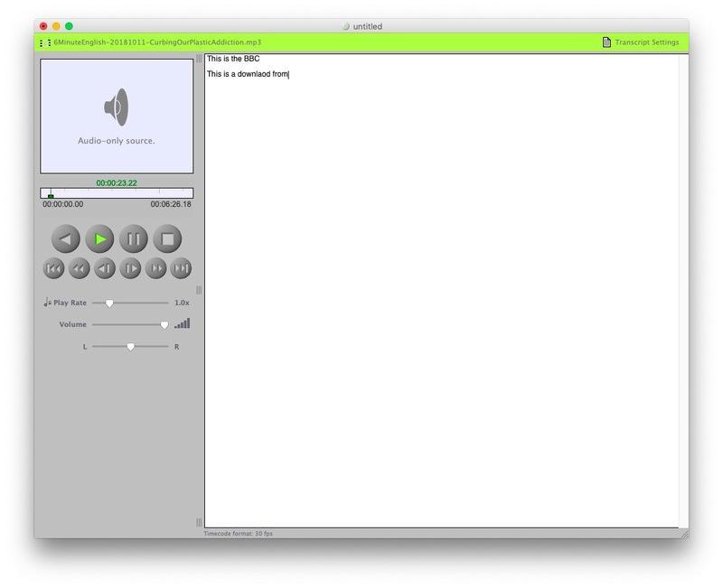Jump to the start of the media
Screen dimensions: 723x588
[x=53, y=268]
